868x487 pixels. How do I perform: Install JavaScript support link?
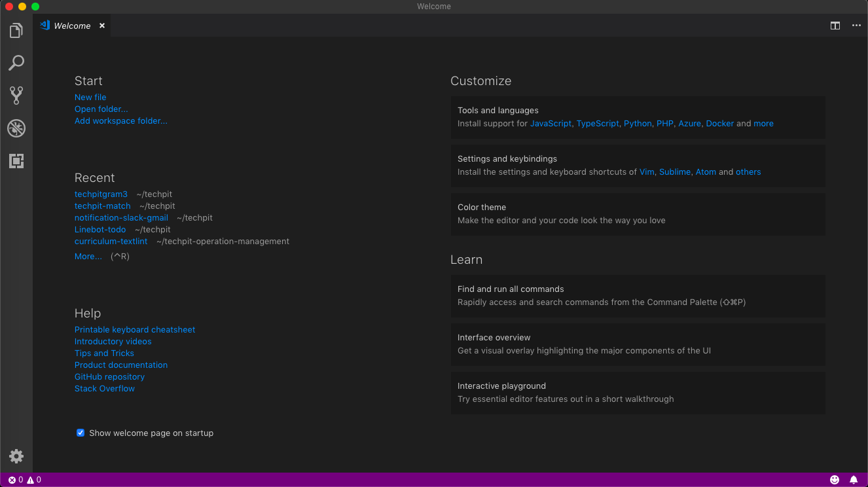tap(551, 123)
